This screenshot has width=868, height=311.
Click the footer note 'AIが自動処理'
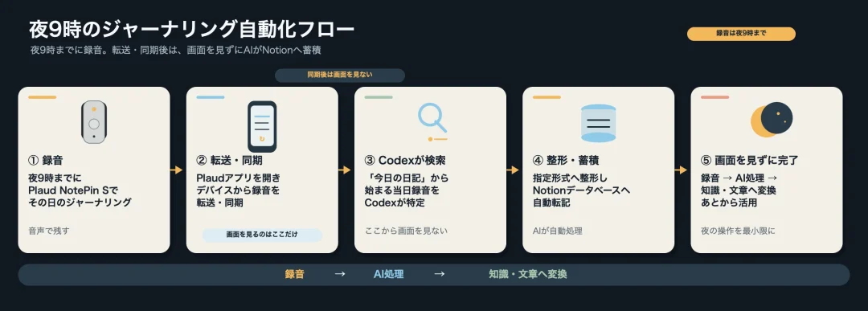tap(558, 231)
